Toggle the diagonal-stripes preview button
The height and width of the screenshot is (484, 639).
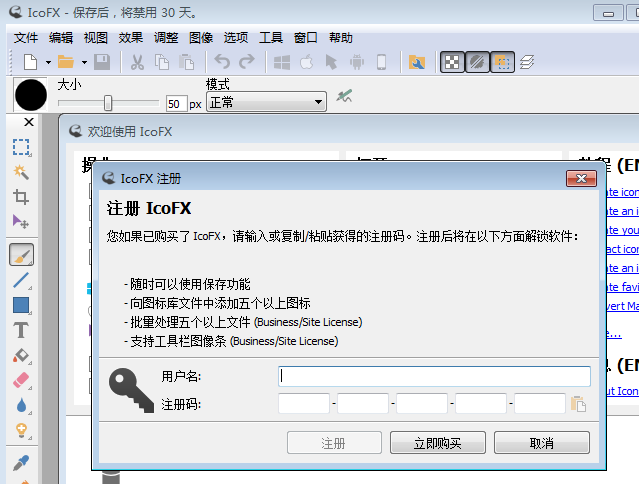pos(477,62)
